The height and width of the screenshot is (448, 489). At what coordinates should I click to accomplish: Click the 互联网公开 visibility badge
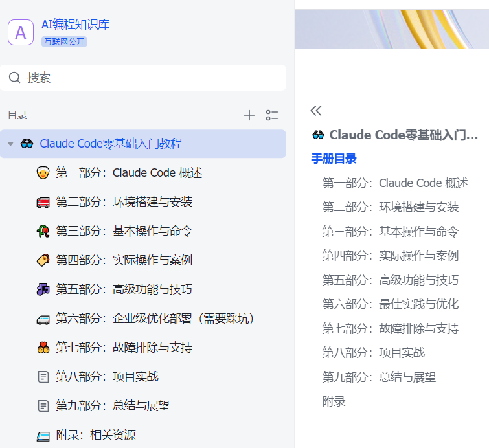[64, 41]
